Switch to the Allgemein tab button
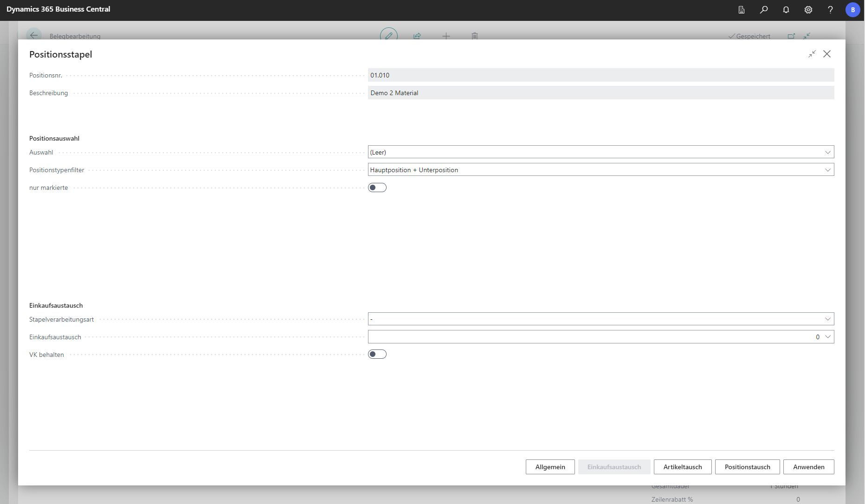865x504 pixels. [550, 467]
